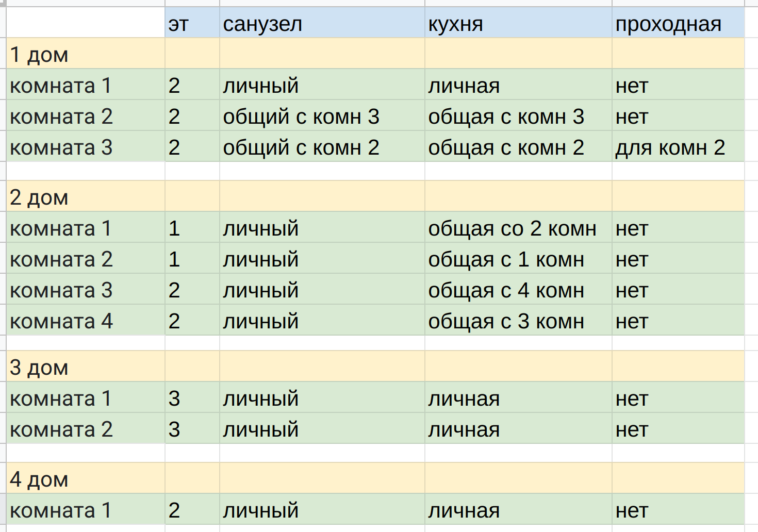The image size is (758, 532).
Task: Click 'личный' in 1 дом комната 1 row
Action: [322, 85]
